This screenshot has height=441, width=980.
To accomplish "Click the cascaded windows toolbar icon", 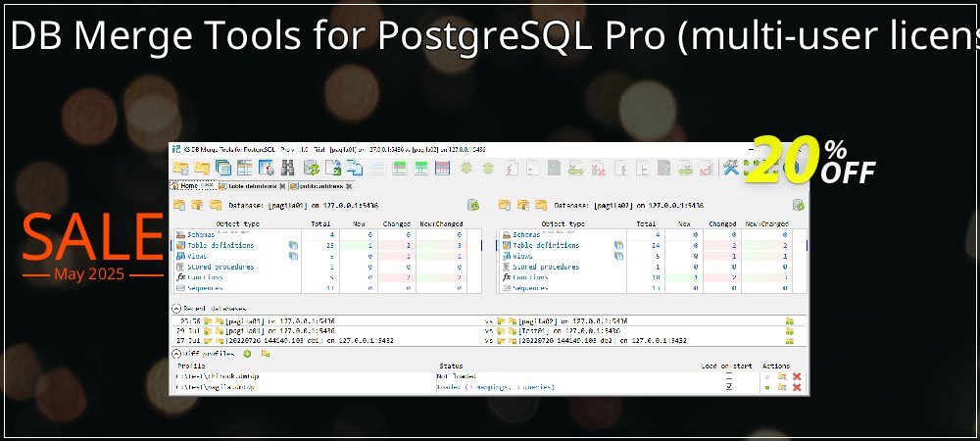I will (x=223, y=168).
